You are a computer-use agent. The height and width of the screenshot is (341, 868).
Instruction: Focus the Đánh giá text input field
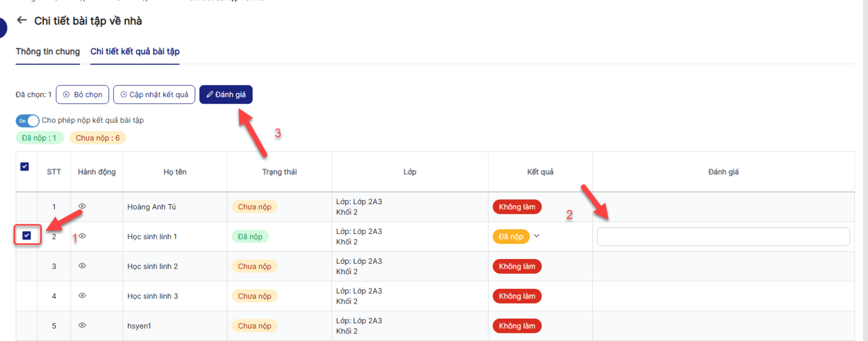coord(723,237)
